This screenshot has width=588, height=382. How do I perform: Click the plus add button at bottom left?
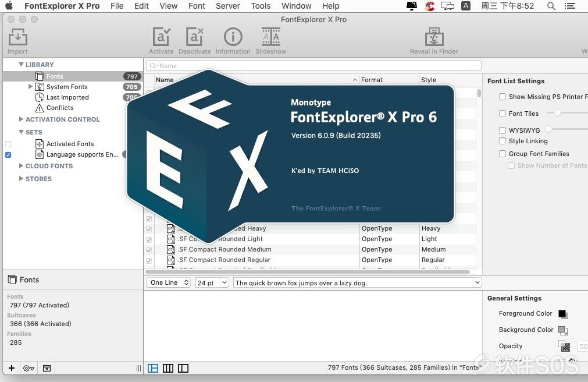[12, 368]
